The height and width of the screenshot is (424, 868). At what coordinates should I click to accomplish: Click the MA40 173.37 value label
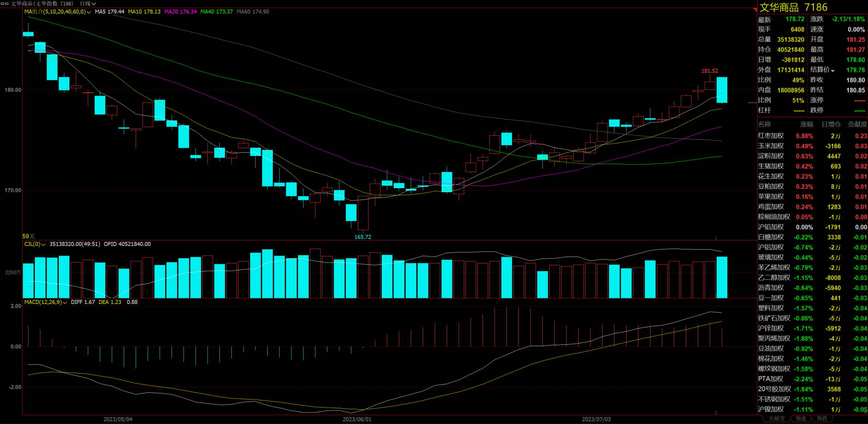click(217, 12)
